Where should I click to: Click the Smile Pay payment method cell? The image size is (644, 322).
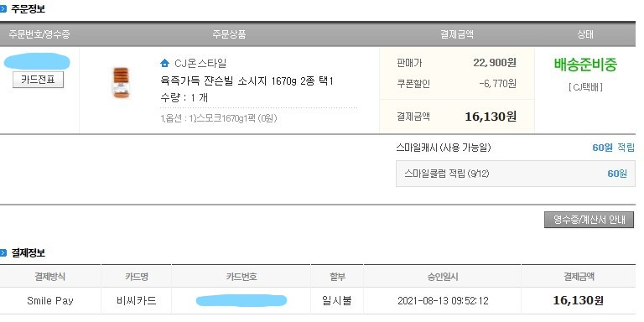pyautogui.click(x=50, y=301)
